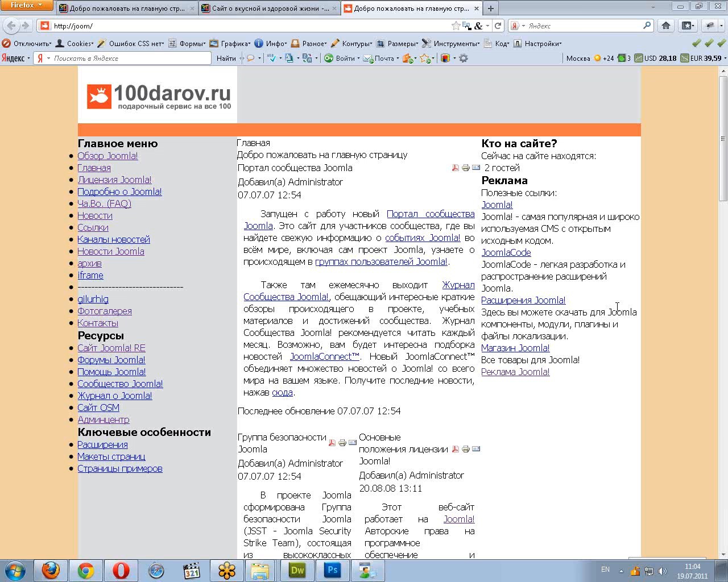Image resolution: width=728 pixels, height=582 pixels.
Task: Open the Отключить dropdown in developer toolbar
Action: 27,43
